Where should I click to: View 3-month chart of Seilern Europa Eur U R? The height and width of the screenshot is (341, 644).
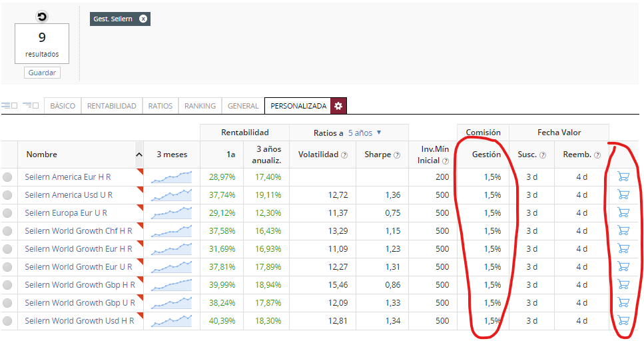pyautogui.click(x=171, y=213)
